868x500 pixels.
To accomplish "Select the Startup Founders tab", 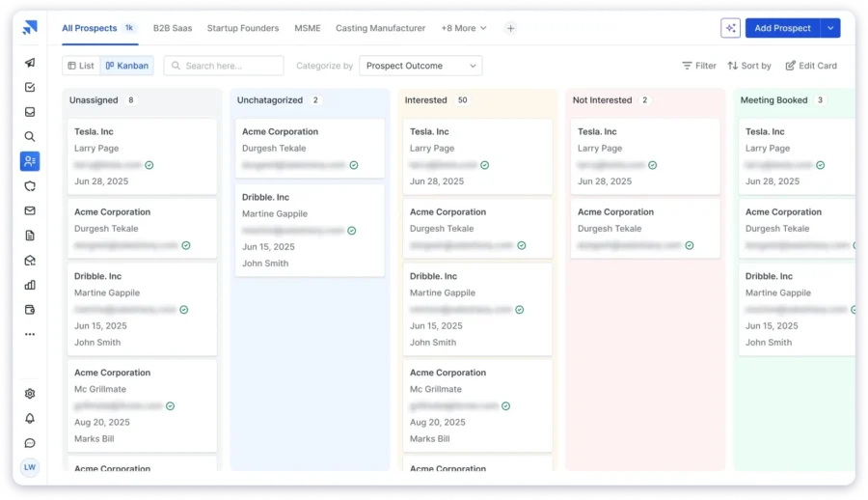I will point(243,28).
